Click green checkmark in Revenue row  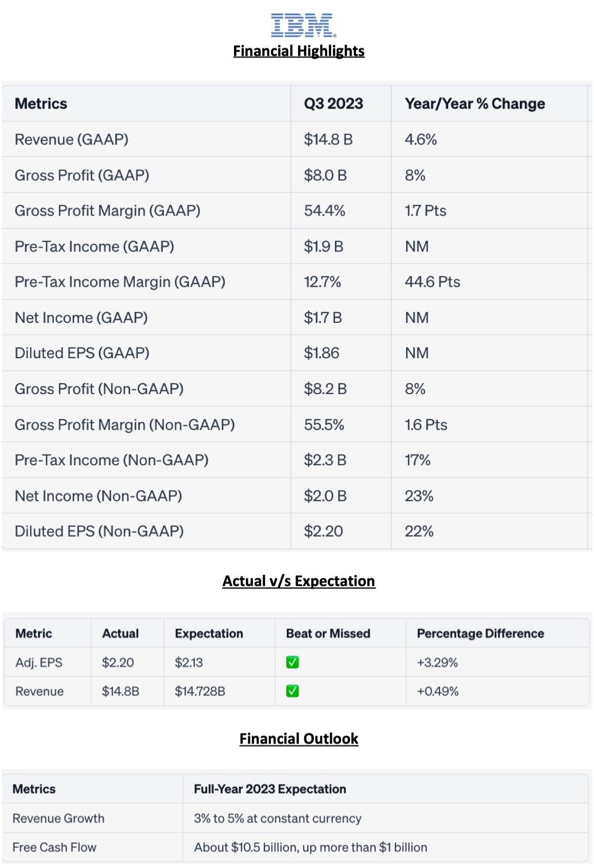point(292,691)
